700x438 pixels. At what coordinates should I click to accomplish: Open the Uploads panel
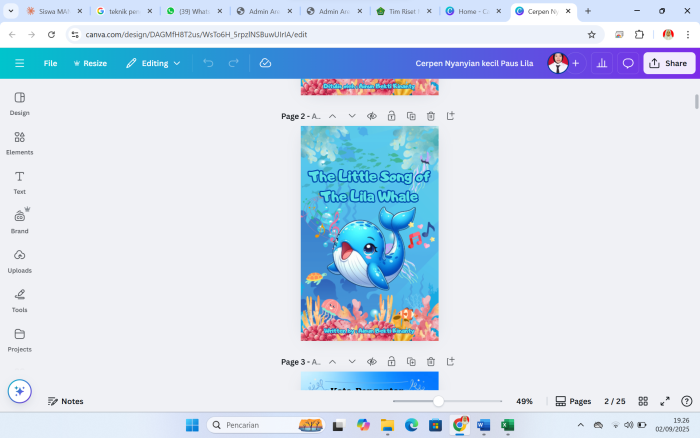coord(20,261)
